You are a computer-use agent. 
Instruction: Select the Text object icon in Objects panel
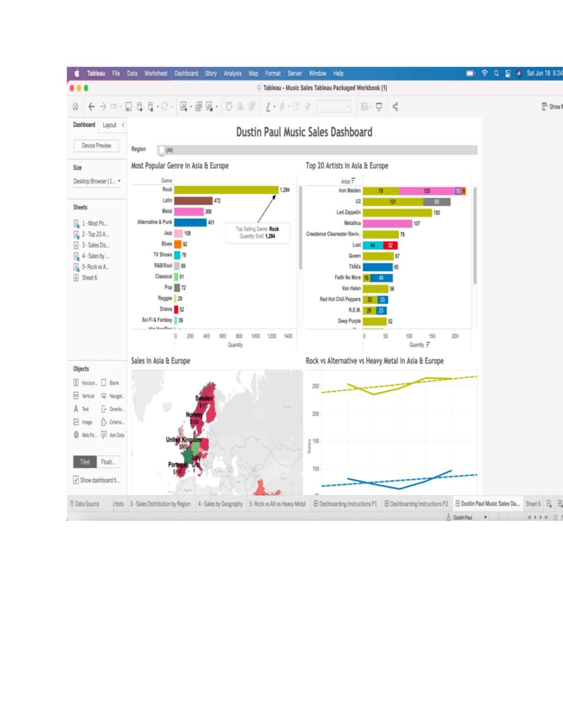[76, 409]
